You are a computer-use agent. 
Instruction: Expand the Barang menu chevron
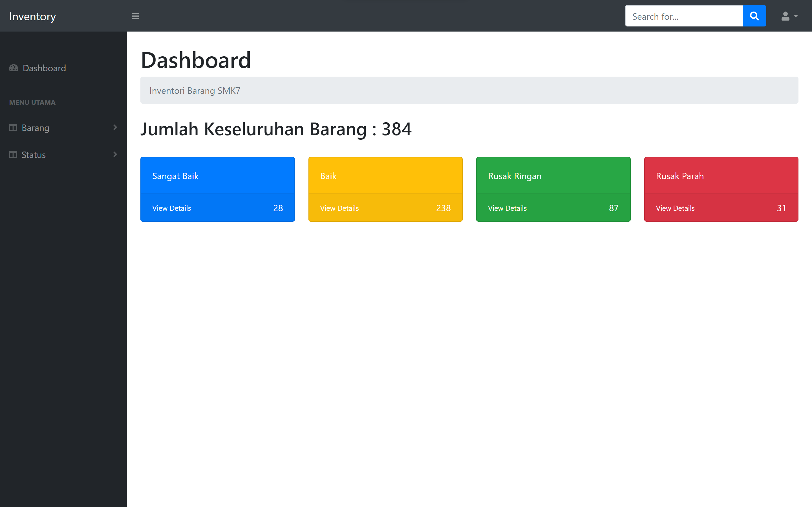pos(115,127)
